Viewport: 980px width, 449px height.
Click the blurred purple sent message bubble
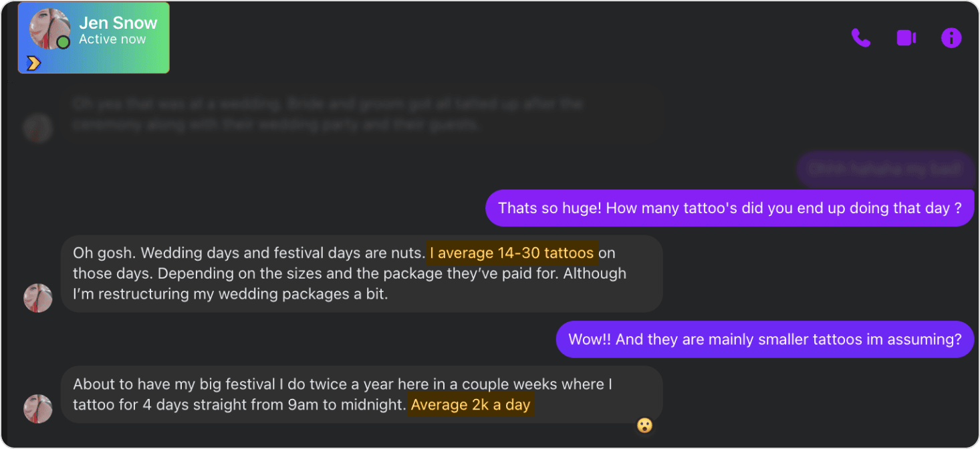click(884, 170)
